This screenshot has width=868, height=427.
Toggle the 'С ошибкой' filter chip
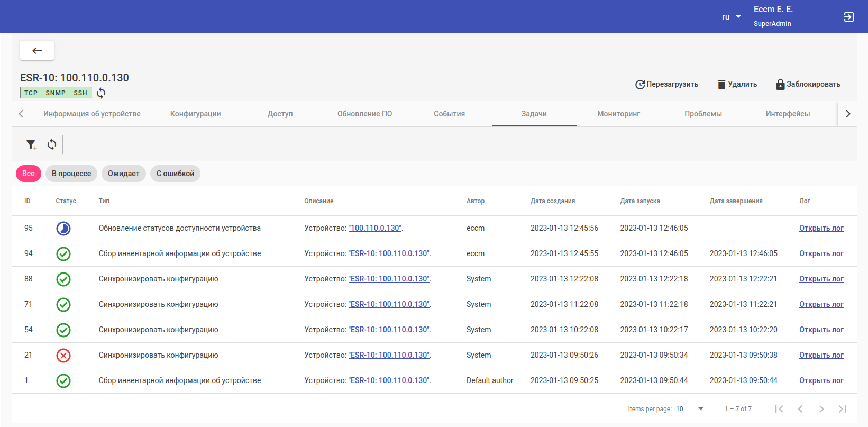(x=175, y=174)
